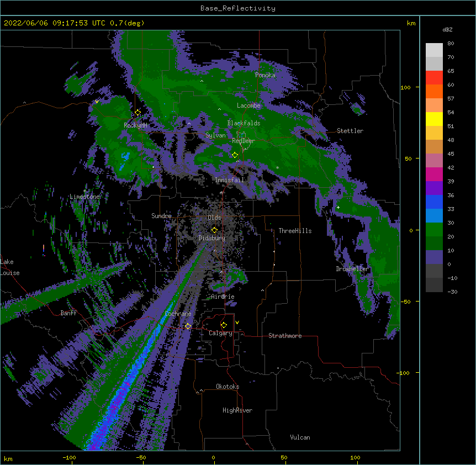Click the Base_Reflectivity title
The width and height of the screenshot is (476, 465).
[x=238, y=8]
